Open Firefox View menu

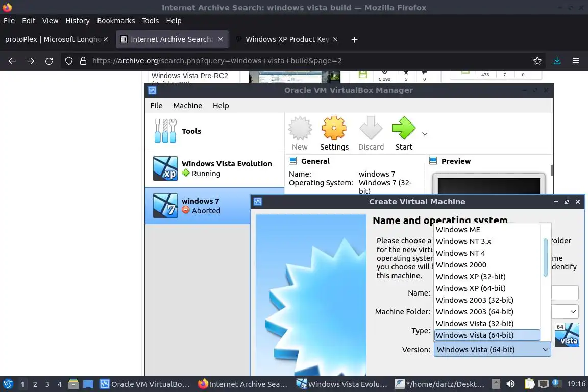(x=50, y=21)
